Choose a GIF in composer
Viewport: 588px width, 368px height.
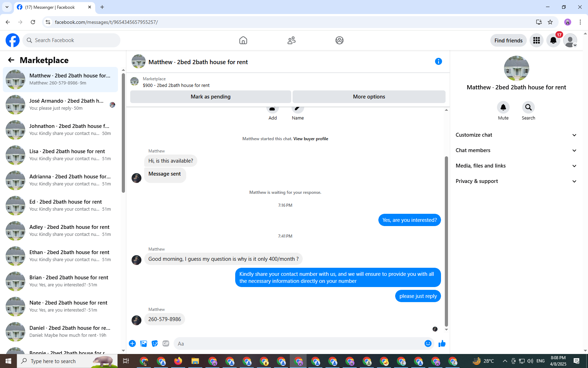point(166,343)
